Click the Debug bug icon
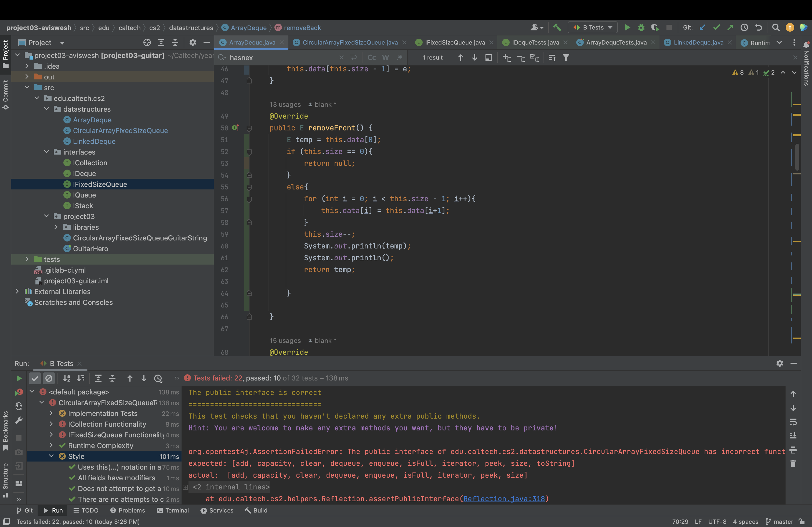Screen dimensions: 812x527 pyautogui.click(x=641, y=28)
